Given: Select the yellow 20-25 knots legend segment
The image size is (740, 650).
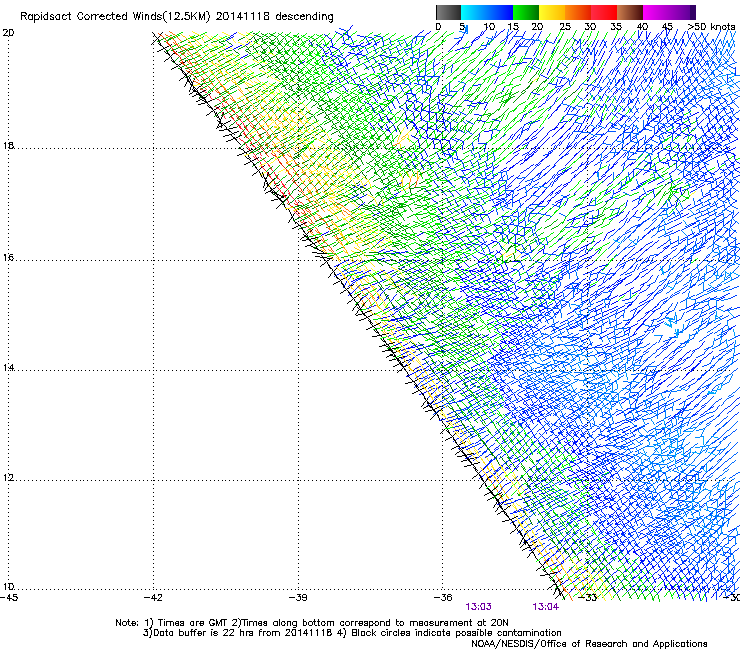Looking at the screenshot, I should 552,12.
